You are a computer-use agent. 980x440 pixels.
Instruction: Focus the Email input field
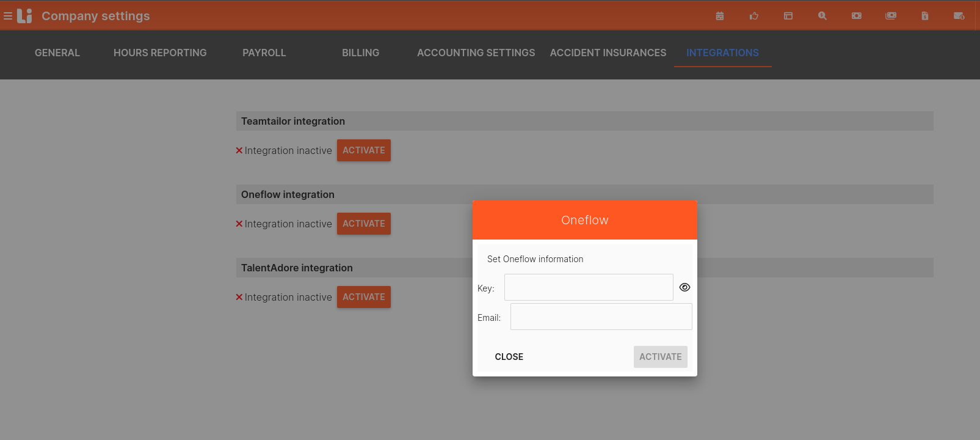click(601, 317)
